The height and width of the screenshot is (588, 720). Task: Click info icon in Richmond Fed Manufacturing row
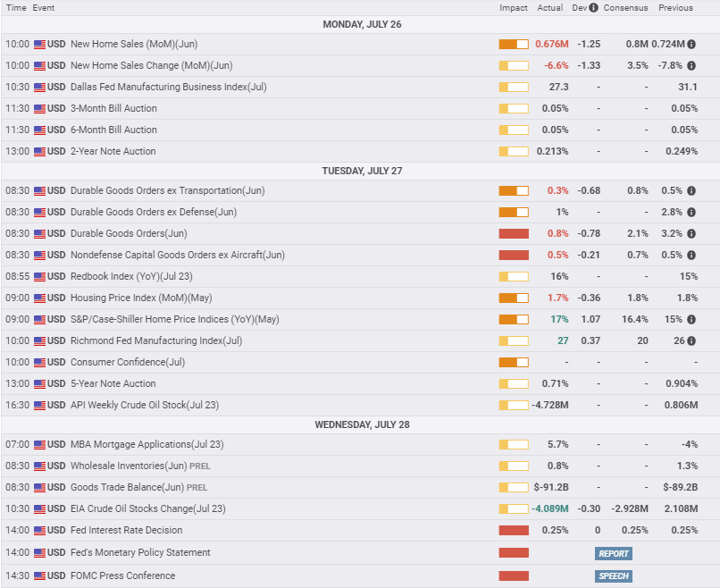pos(691,340)
